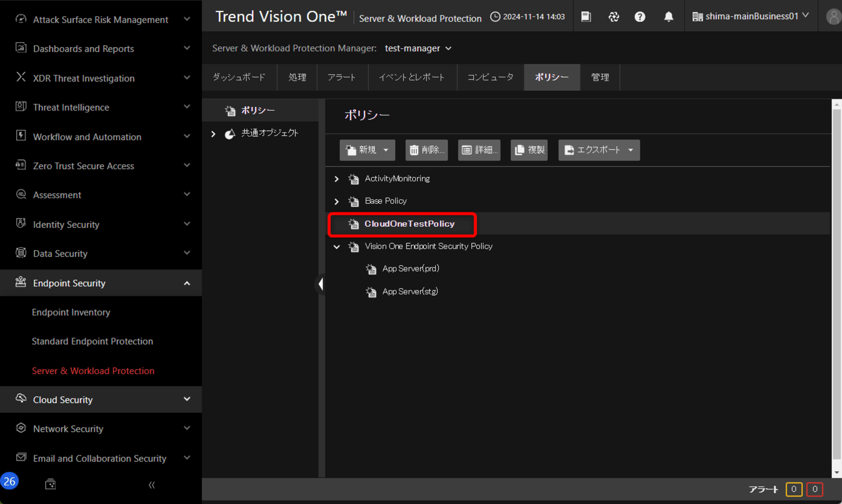Click the details view icon
The height and width of the screenshot is (504, 842).
[480, 150]
